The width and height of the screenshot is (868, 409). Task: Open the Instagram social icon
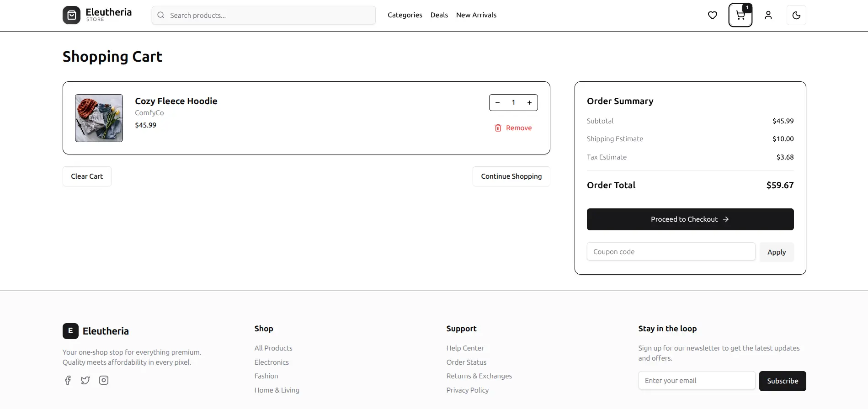[x=104, y=380]
